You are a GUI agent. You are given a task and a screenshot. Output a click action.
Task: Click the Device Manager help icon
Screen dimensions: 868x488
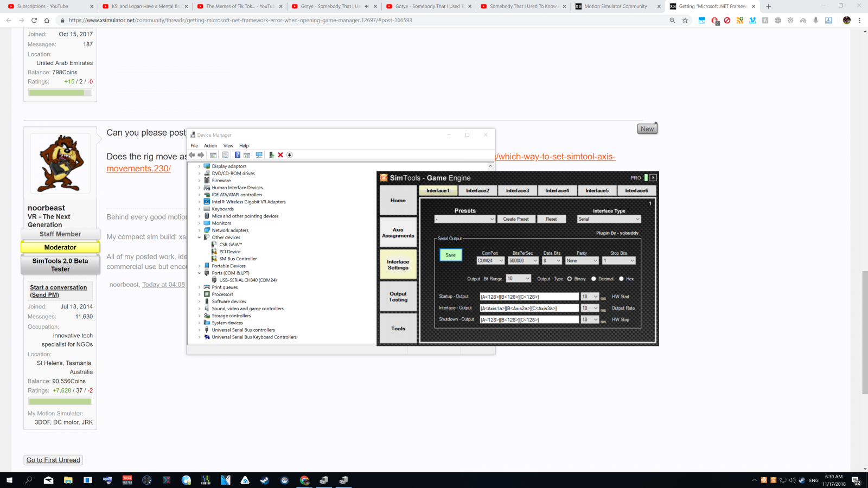tap(237, 155)
